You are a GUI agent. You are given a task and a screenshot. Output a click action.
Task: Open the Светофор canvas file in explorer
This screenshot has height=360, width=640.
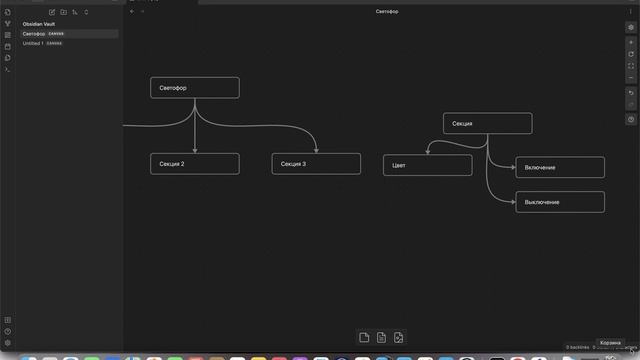pyautogui.click(x=69, y=34)
